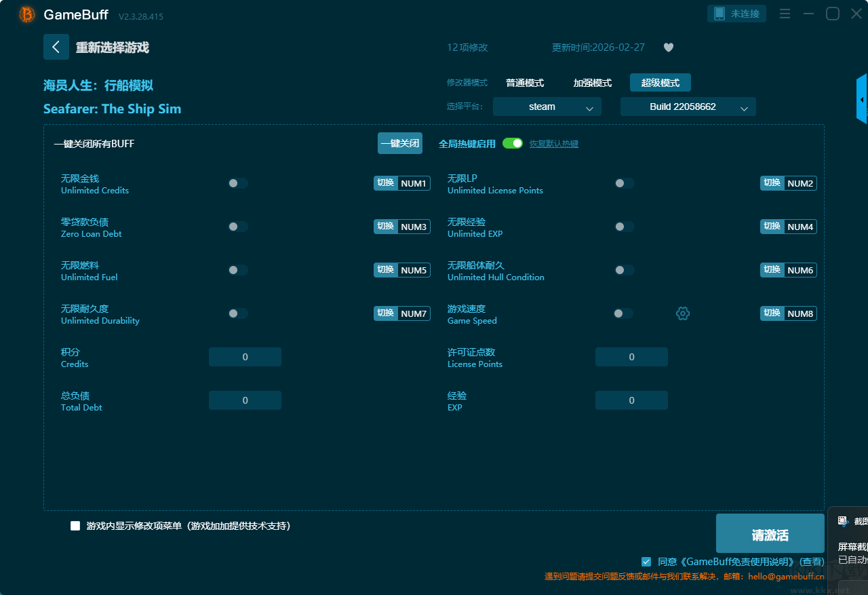Select 普通模式 normal mode tab
The image size is (868, 595).
click(525, 83)
